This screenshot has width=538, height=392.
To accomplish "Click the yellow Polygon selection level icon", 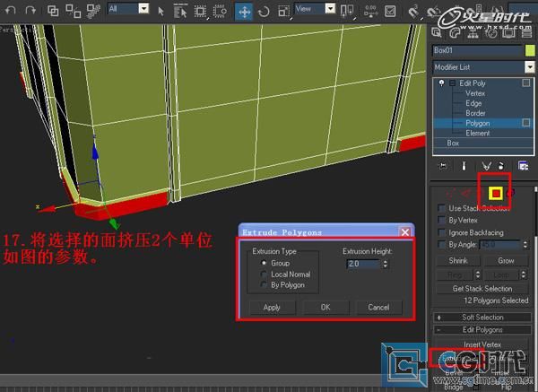I will 496,194.
